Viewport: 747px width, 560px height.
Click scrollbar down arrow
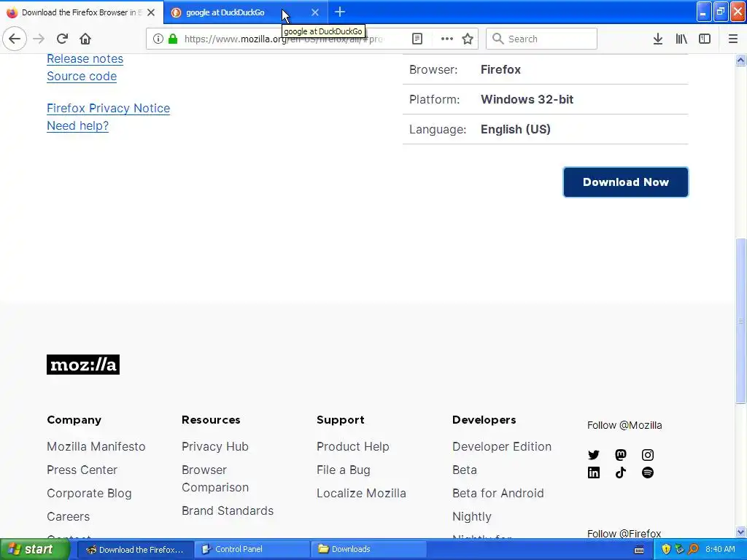coord(740,532)
